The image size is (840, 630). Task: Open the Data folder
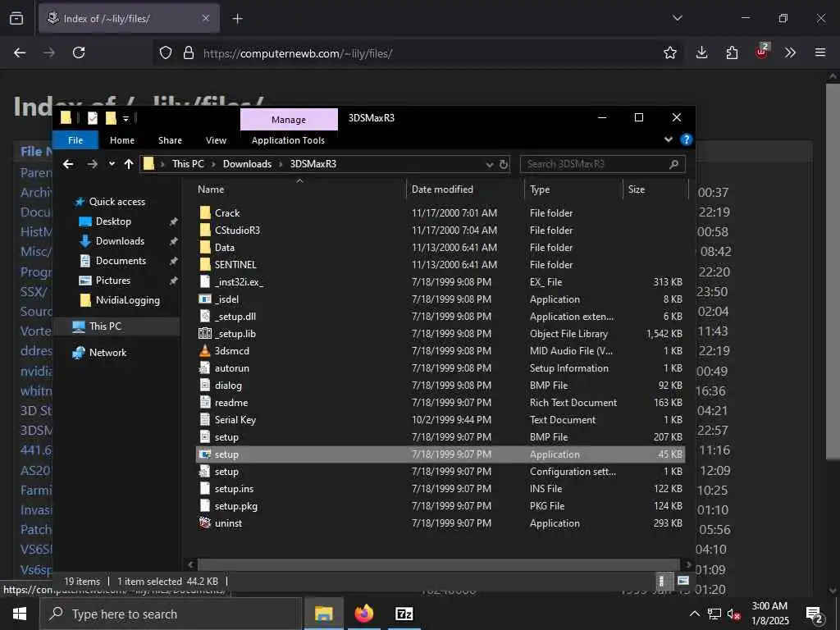click(225, 248)
